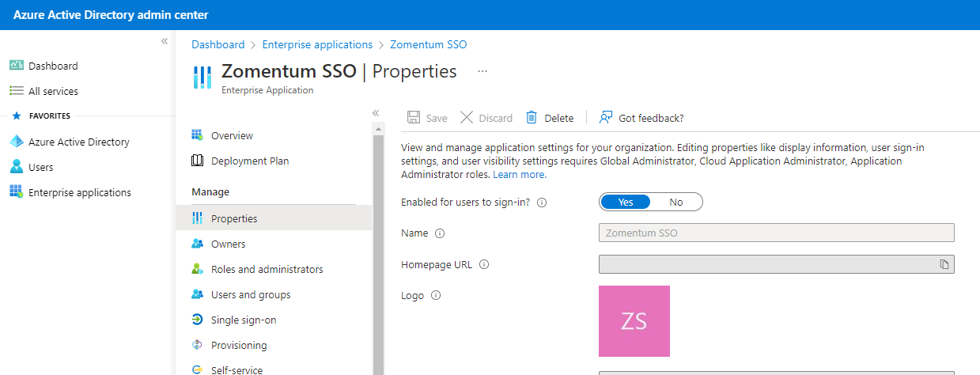Click the Favorites star icon
This screenshot has height=375, width=980.
coord(16,116)
